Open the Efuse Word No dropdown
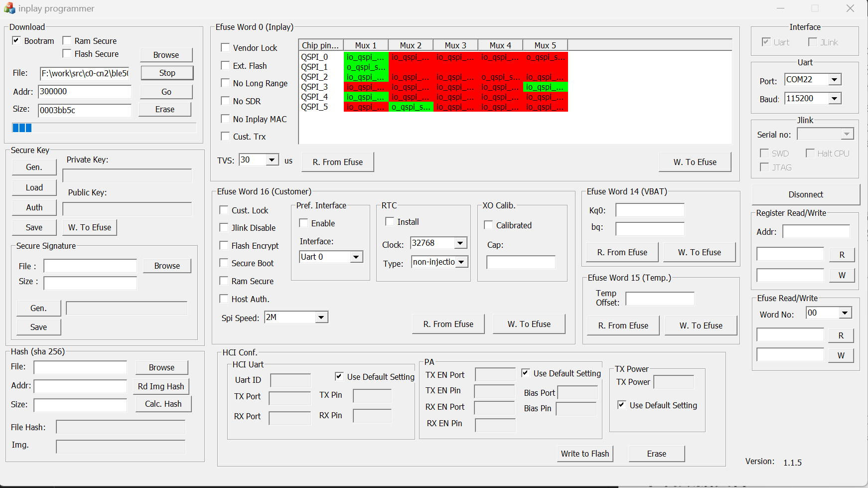 tap(845, 313)
